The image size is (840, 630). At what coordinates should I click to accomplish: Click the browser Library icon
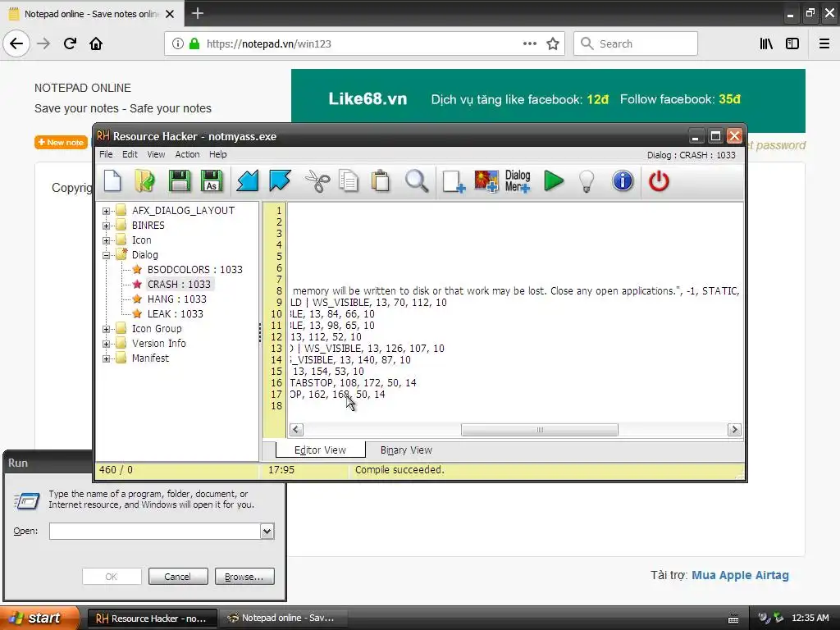pyautogui.click(x=766, y=43)
